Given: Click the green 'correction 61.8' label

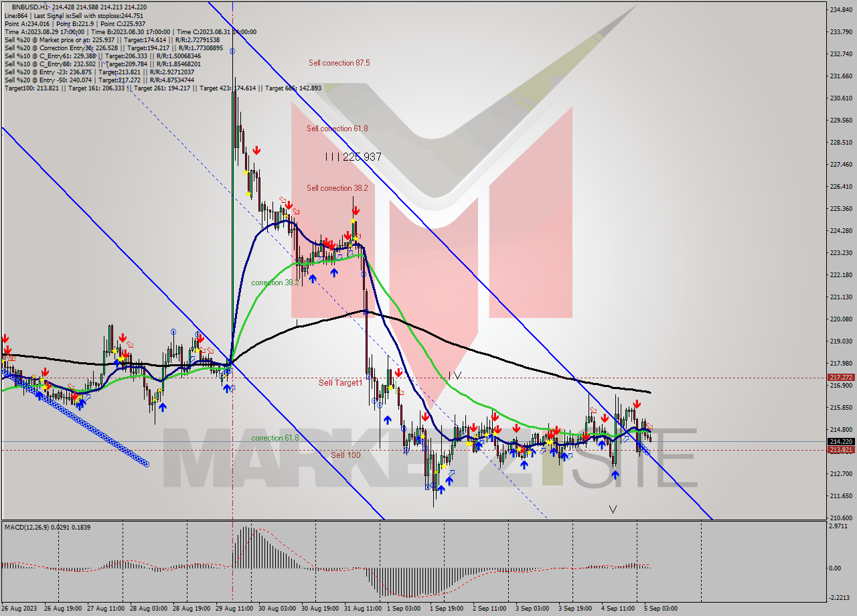Looking at the screenshot, I should click(x=275, y=438).
